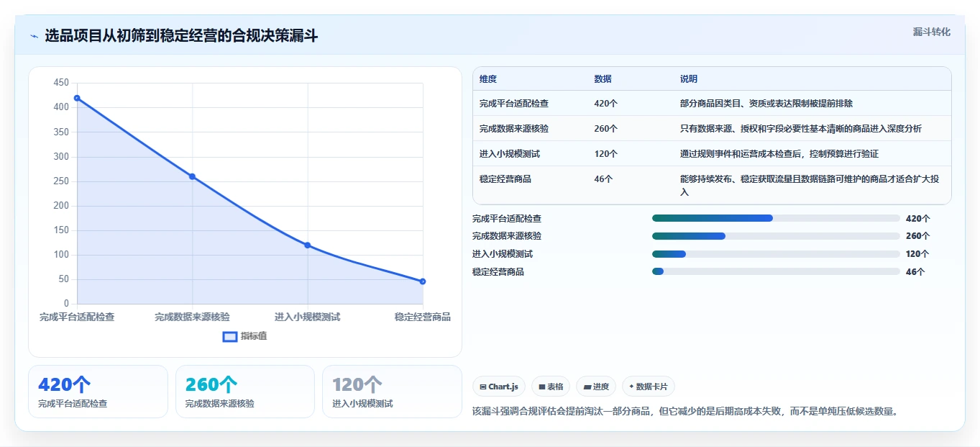Click the 数据 column header
The height and width of the screenshot is (447, 980).
coord(603,79)
